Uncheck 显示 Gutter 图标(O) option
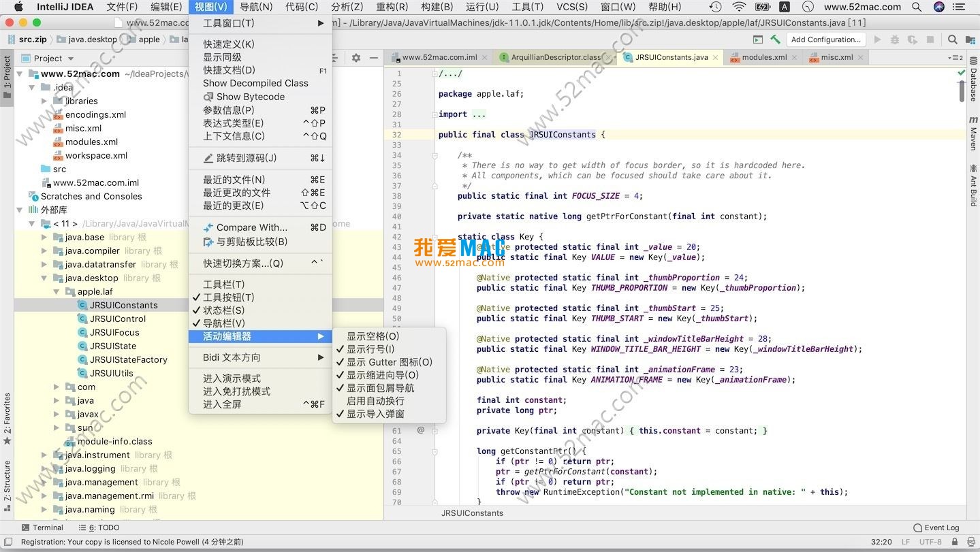 pos(389,362)
